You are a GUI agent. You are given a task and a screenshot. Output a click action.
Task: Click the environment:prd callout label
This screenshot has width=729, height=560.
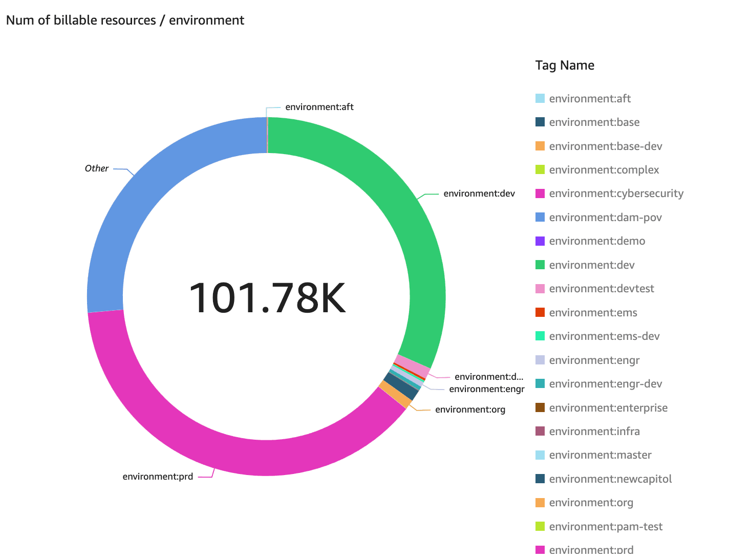coord(157,476)
